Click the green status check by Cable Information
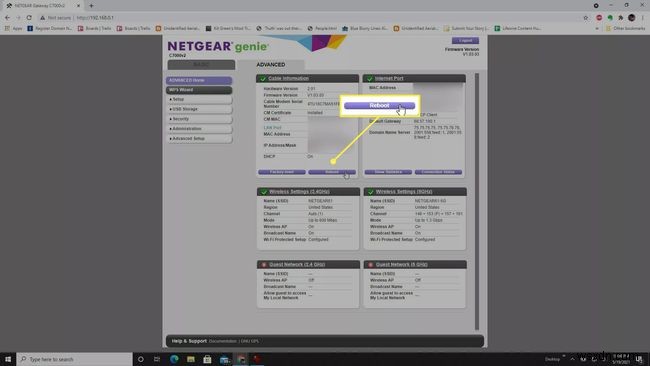 (x=263, y=78)
